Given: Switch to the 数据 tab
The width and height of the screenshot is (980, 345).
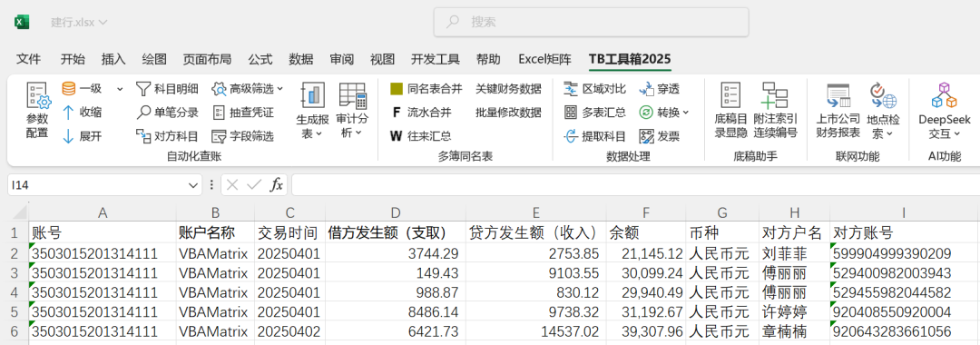Looking at the screenshot, I should (x=300, y=59).
